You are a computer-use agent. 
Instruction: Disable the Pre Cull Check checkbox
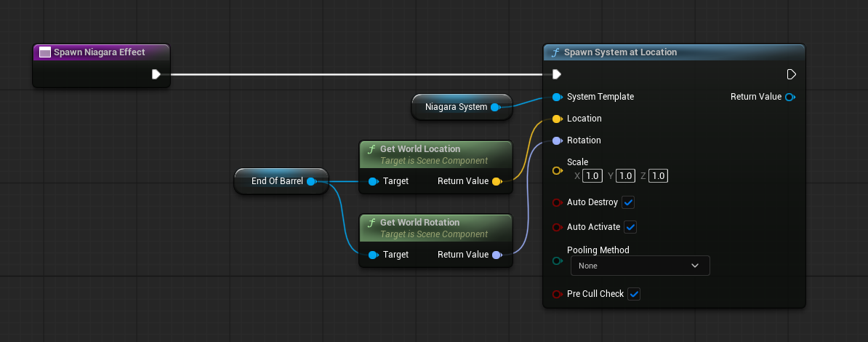634,294
